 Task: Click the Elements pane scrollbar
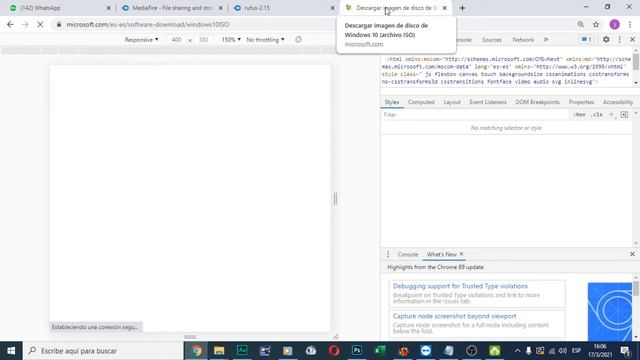point(636,63)
